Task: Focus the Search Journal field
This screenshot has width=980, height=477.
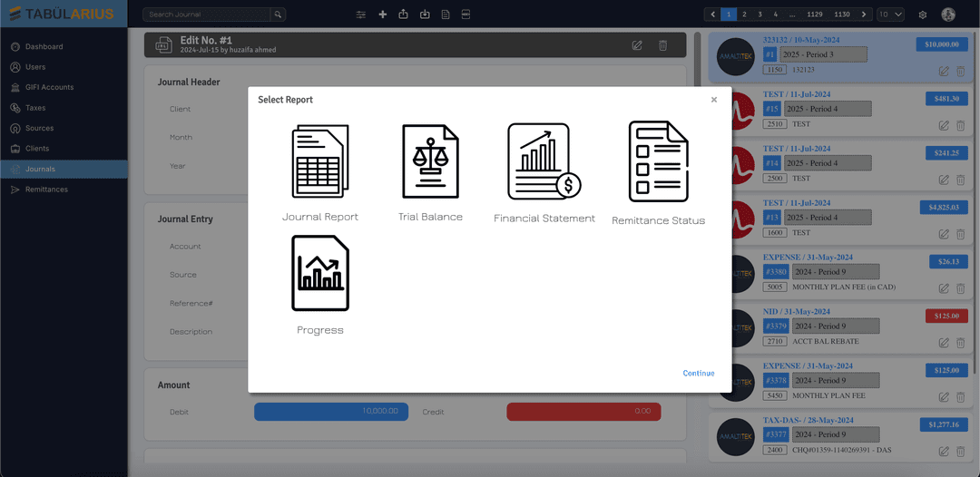Action: (x=207, y=15)
